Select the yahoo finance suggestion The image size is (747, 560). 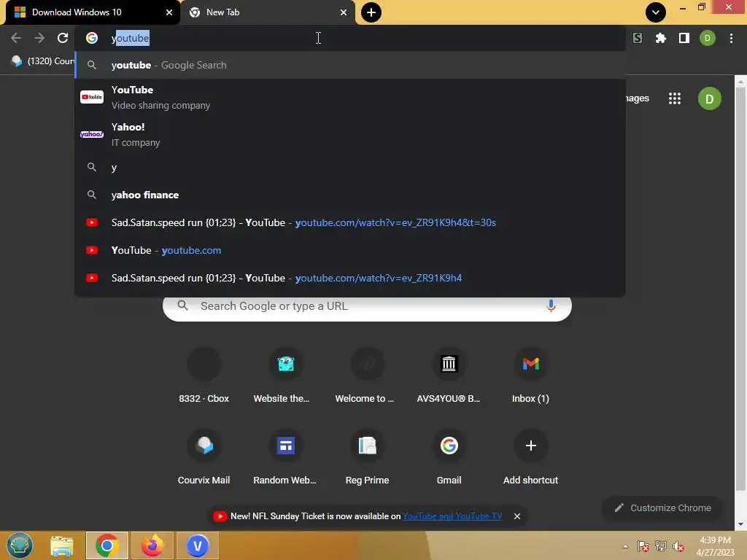[350, 195]
